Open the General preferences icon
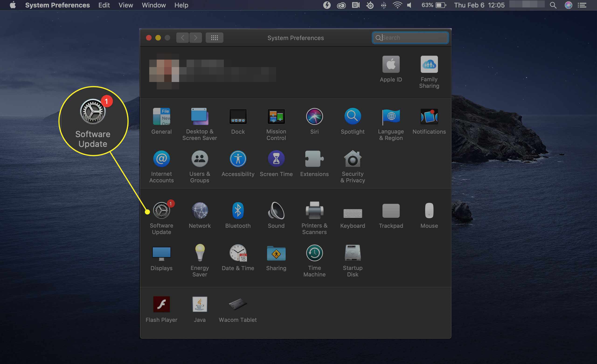The height and width of the screenshot is (364, 597). (161, 116)
